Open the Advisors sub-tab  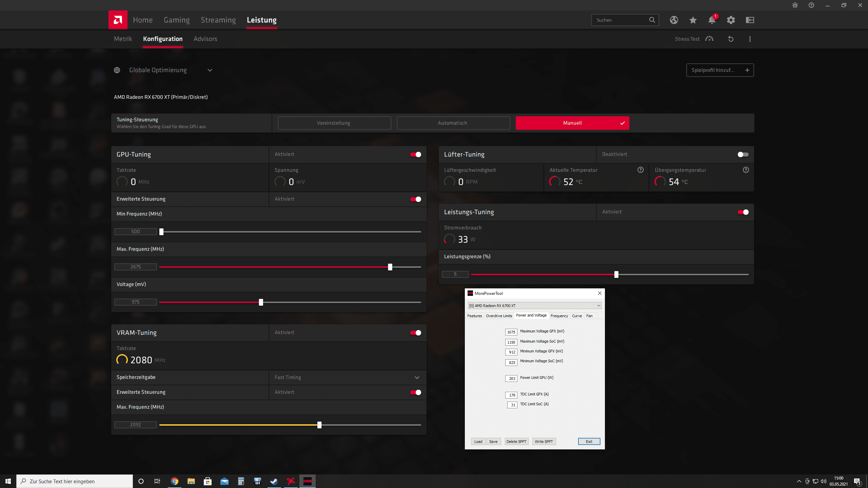(205, 39)
